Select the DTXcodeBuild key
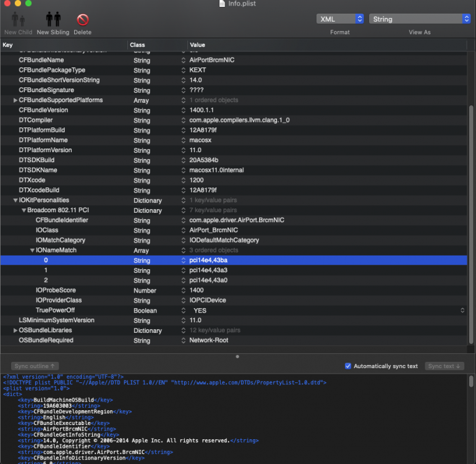This screenshot has height=464, width=476. pos(39,190)
